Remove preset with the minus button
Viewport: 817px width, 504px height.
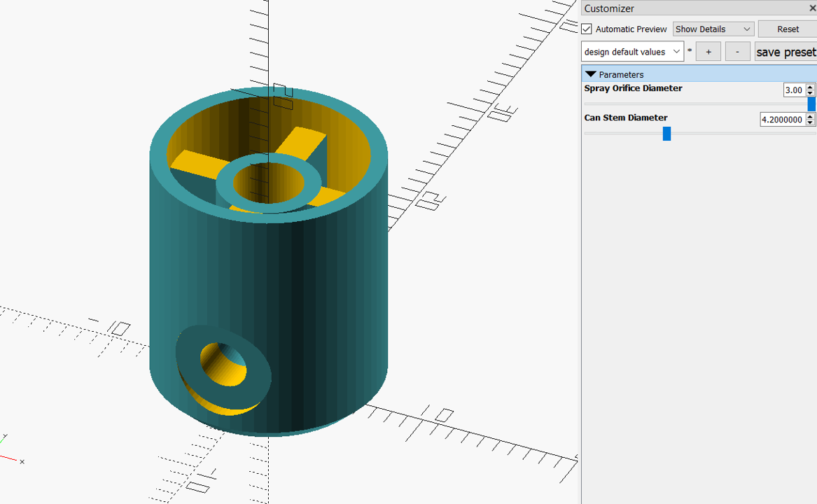[x=737, y=52]
